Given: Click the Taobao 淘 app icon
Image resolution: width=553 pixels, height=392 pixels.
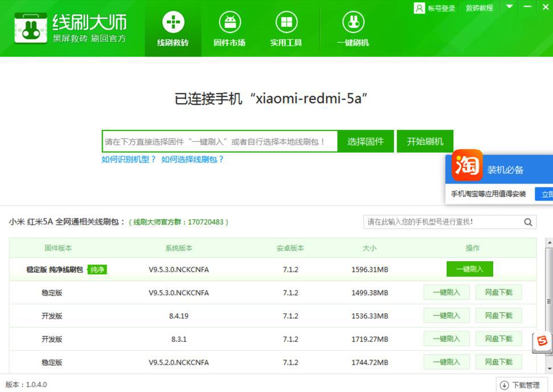Looking at the screenshot, I should 468,165.
